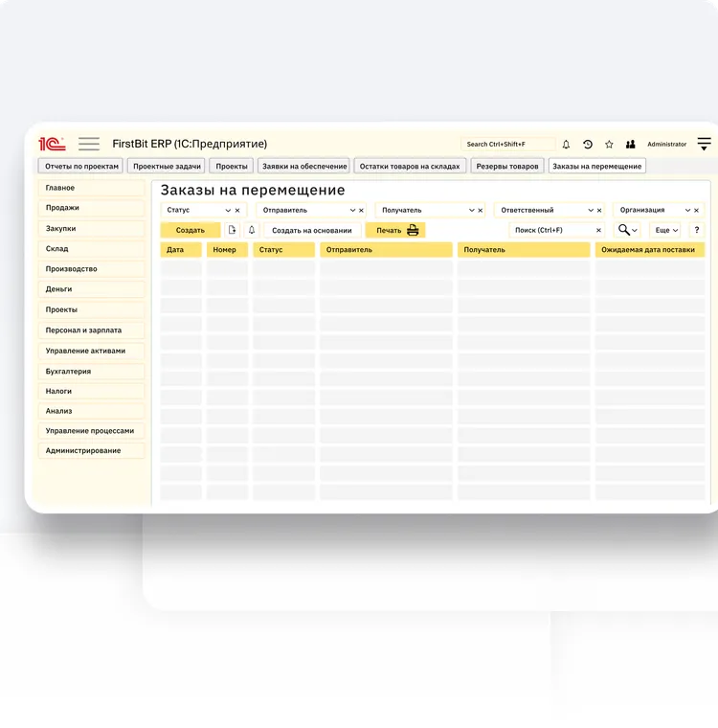This screenshot has width=718, height=728.
Task: Switch to the Резервы товаров tab
Action: pyautogui.click(x=506, y=166)
